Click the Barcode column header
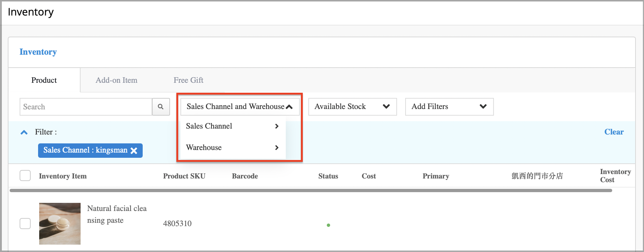Viewport: 644px width, 252px height. click(245, 176)
